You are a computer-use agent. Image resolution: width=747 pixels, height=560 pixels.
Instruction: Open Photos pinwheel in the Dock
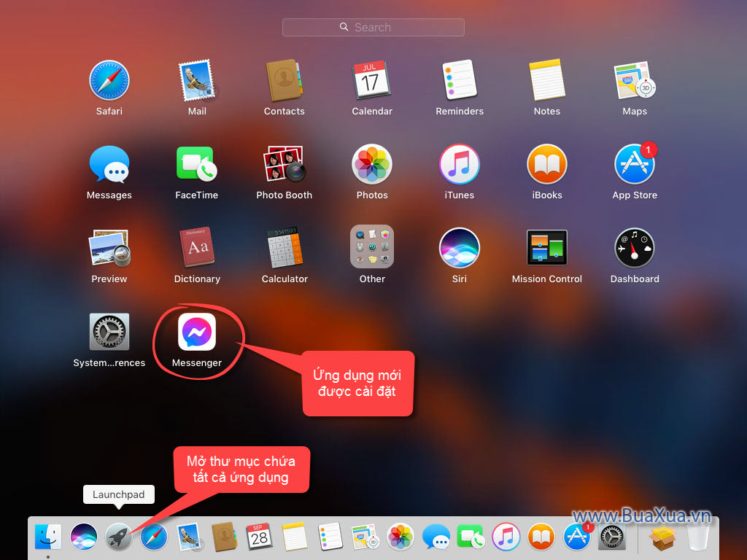click(400, 537)
